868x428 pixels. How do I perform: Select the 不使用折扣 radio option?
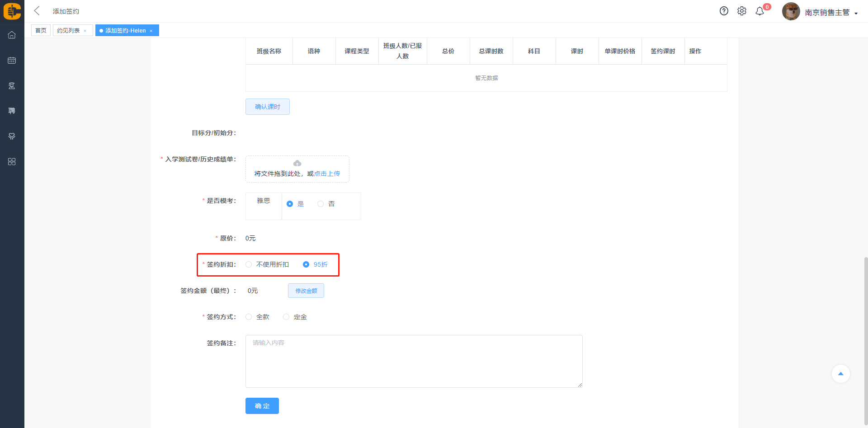pos(249,264)
